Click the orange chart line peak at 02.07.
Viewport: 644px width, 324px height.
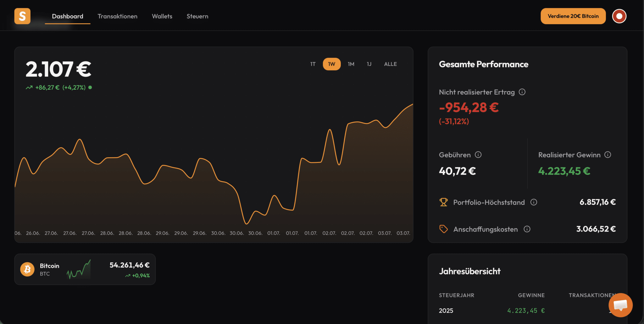point(330,130)
